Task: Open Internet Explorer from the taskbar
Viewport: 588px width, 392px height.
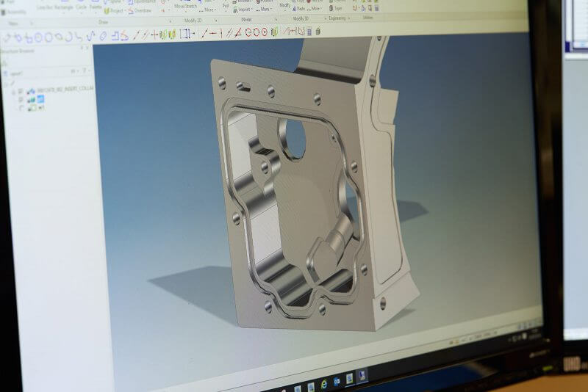Action: [323, 383]
